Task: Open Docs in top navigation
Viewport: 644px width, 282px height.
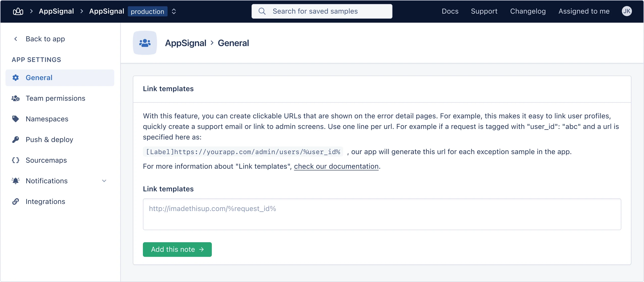Action: pyautogui.click(x=450, y=11)
